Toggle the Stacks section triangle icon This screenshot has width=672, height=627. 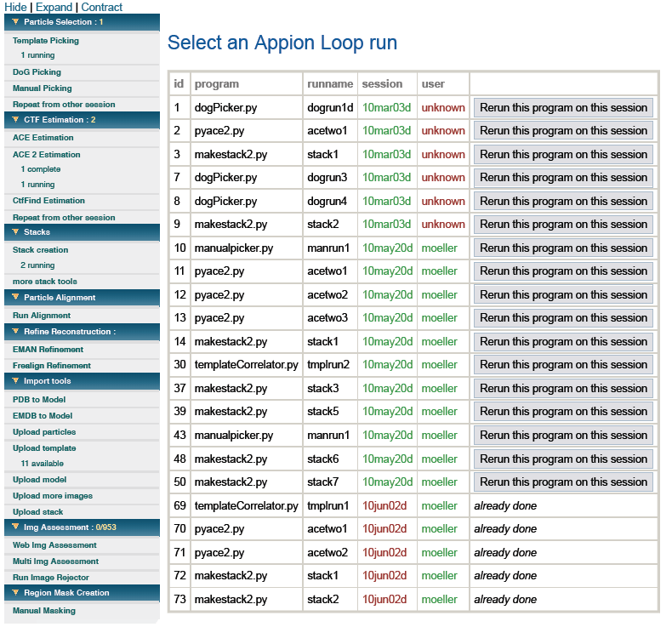click(15, 232)
